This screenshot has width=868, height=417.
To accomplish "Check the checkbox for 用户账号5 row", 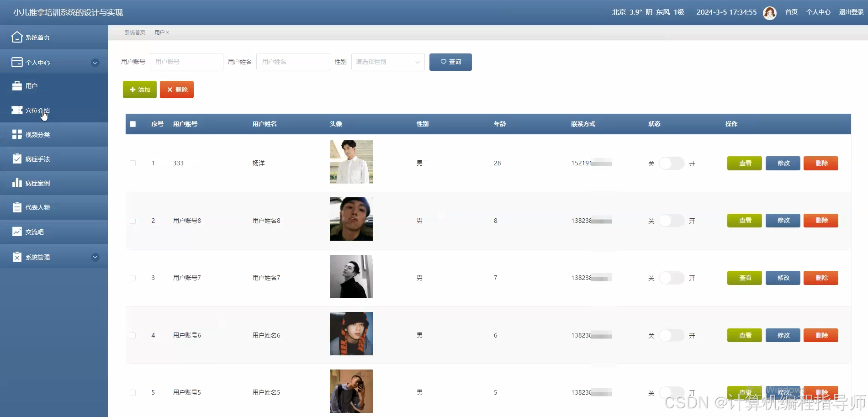I will click(133, 392).
